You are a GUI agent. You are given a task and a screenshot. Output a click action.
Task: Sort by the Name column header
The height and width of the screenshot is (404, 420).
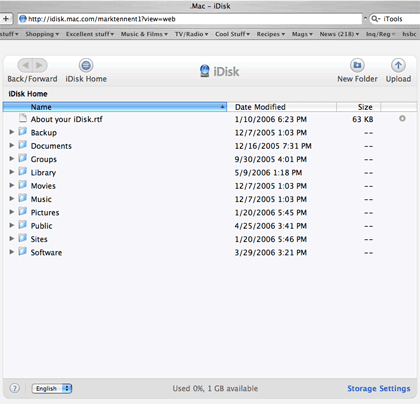115,107
